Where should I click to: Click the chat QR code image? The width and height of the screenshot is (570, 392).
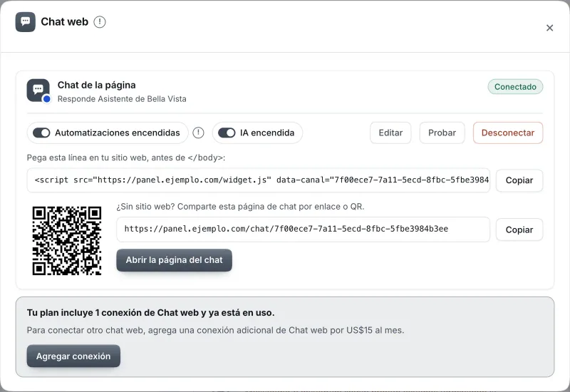coord(67,241)
